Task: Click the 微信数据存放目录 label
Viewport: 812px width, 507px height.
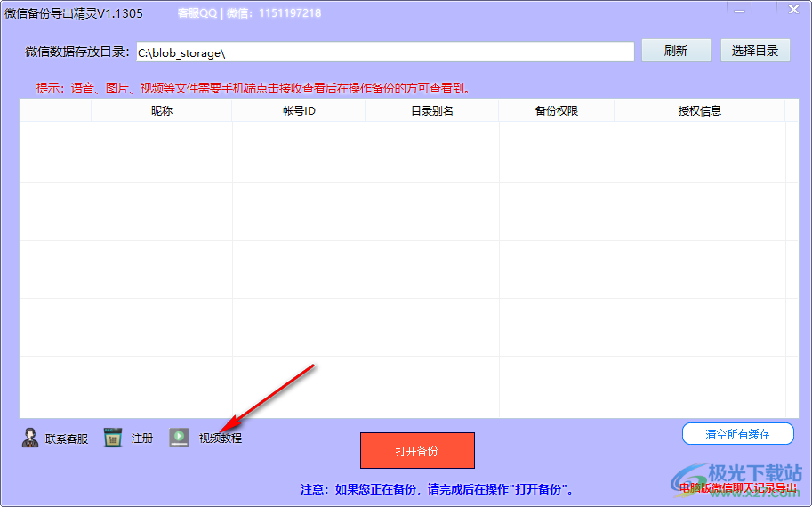Action: point(77,52)
